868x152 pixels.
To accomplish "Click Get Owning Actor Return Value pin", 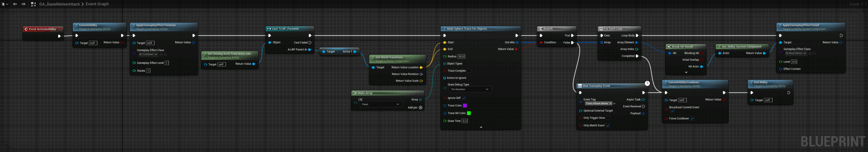I will click(x=254, y=64).
